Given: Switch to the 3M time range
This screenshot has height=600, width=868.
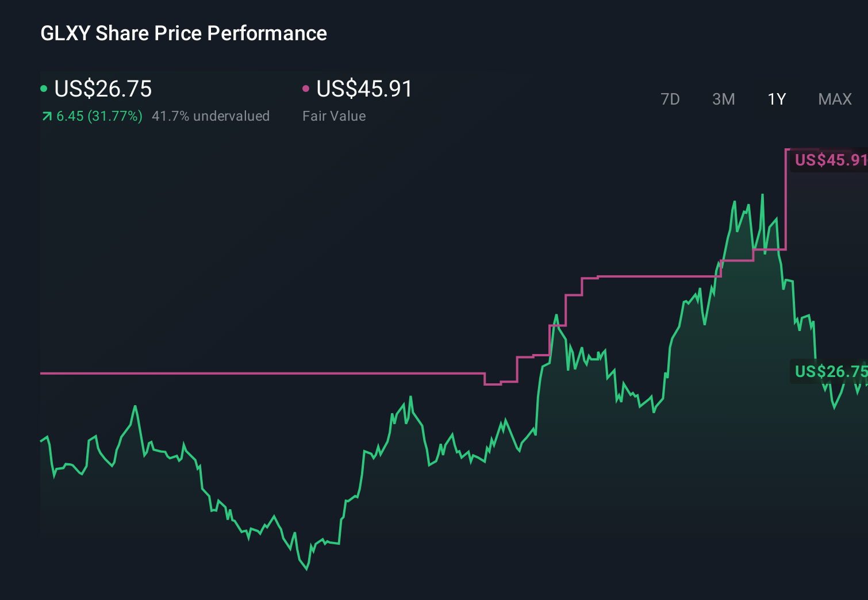Looking at the screenshot, I should [723, 99].
